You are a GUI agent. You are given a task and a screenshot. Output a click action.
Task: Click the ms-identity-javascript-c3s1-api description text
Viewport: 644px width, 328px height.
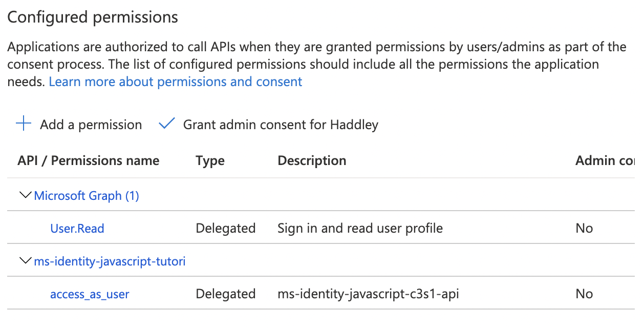click(368, 294)
